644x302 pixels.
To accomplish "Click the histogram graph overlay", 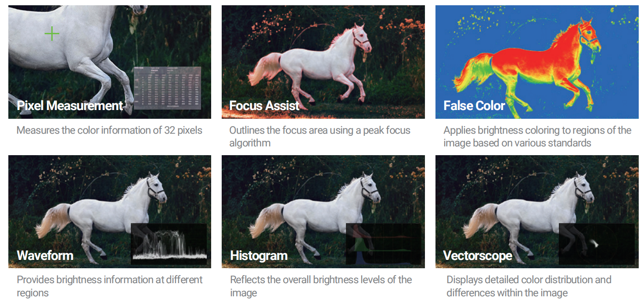I will point(383,244).
